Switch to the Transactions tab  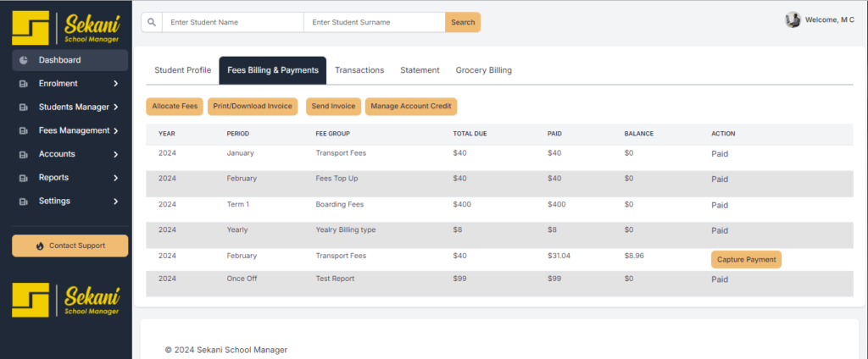tap(359, 70)
